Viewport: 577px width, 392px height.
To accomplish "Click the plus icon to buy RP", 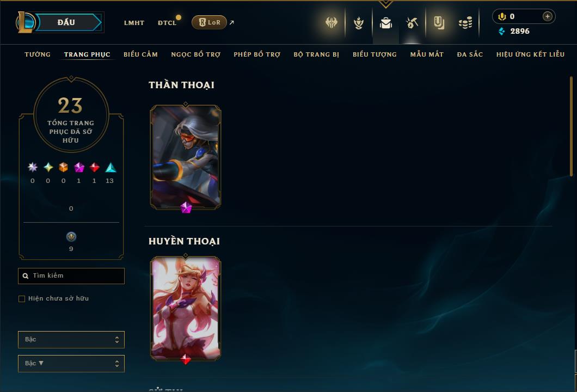I will coord(547,16).
